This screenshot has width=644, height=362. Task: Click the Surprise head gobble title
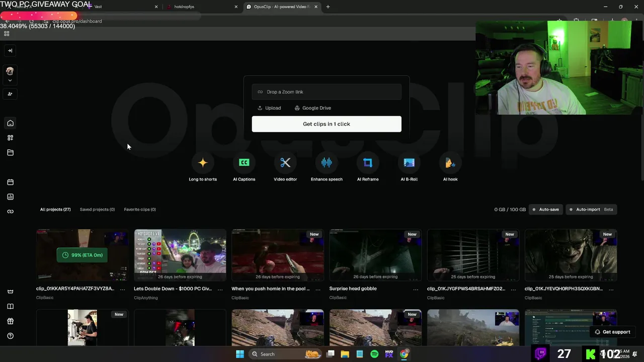(353, 289)
